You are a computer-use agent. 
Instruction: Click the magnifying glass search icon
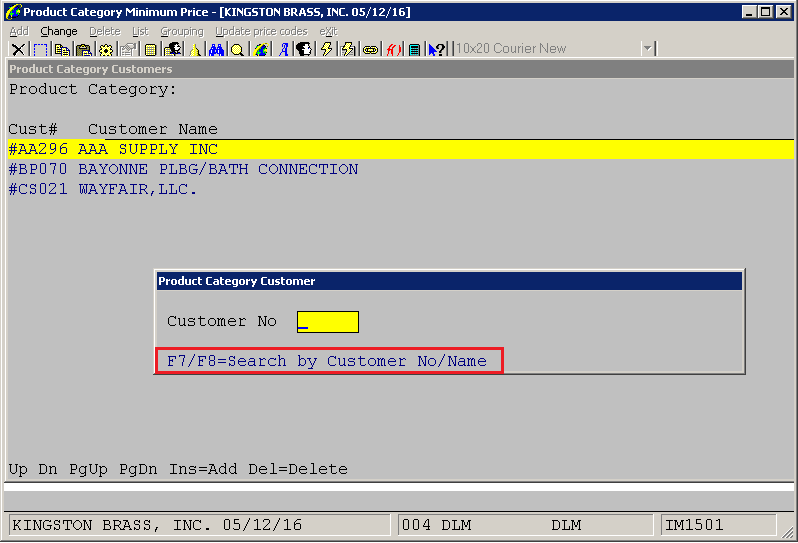[237, 49]
